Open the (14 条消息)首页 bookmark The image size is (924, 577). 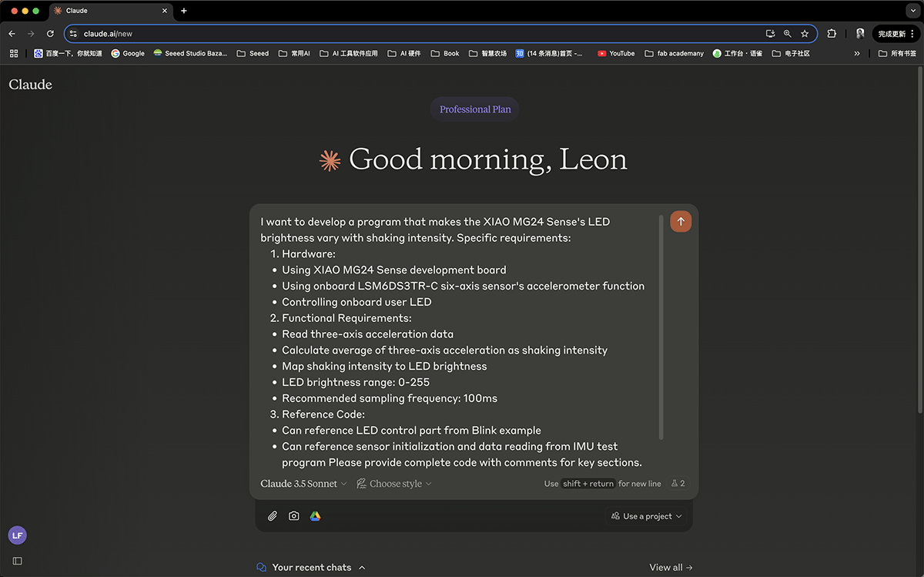[549, 53]
